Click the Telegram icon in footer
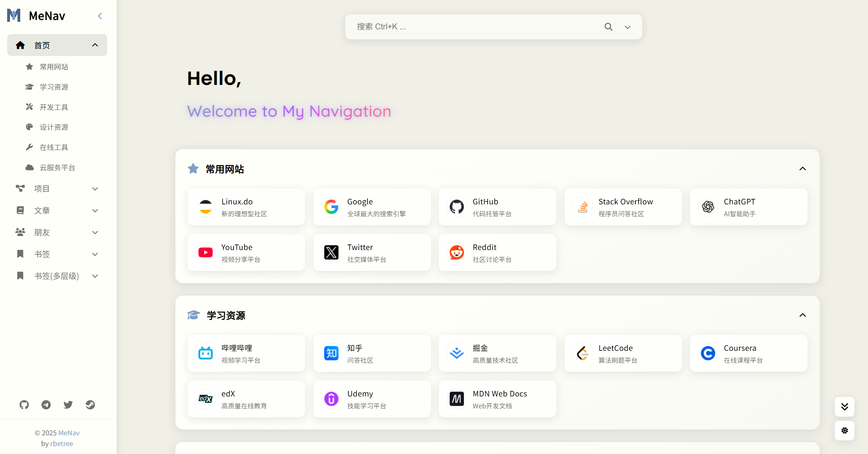868x454 pixels. coord(46,404)
